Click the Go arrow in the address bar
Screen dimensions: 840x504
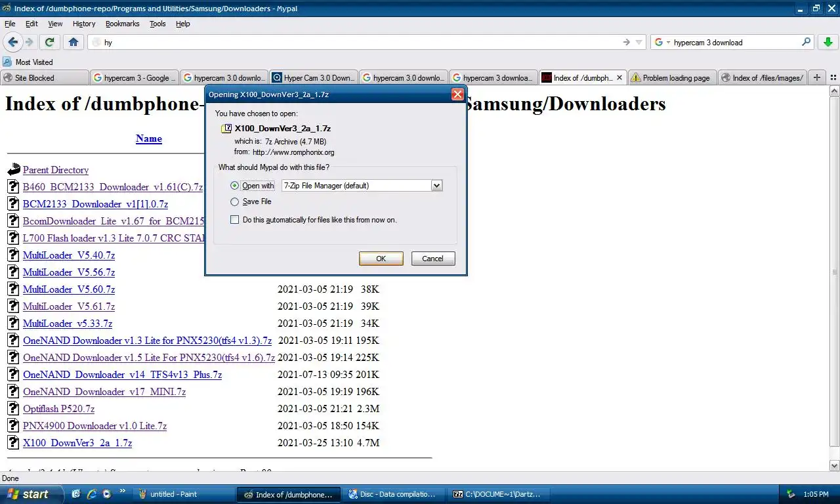(x=626, y=42)
